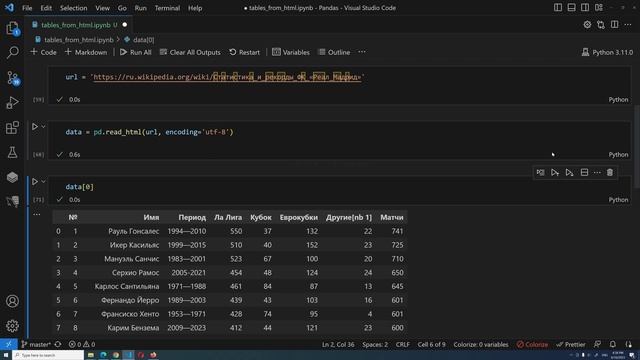The height and width of the screenshot is (360, 640).
Task: Open the Manage gear in activity bar
Action: [x=12, y=326]
